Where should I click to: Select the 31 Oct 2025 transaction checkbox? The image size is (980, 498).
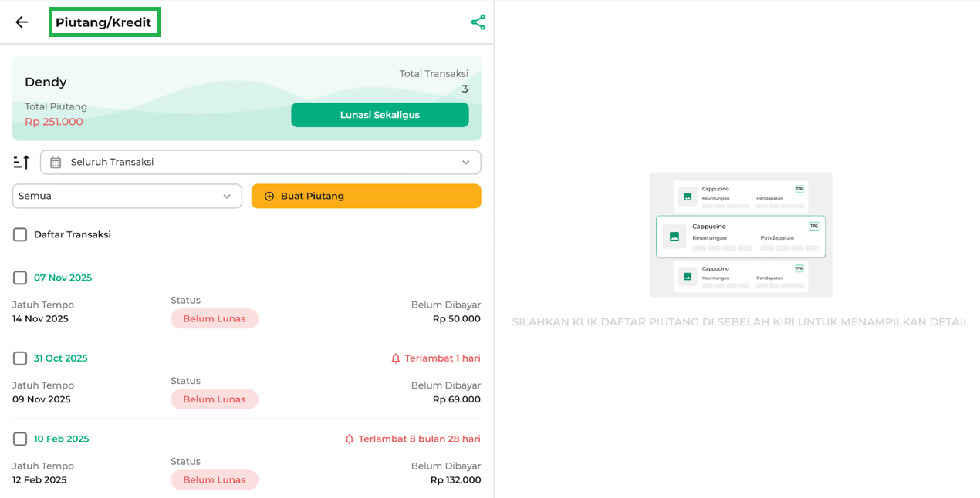tap(20, 358)
